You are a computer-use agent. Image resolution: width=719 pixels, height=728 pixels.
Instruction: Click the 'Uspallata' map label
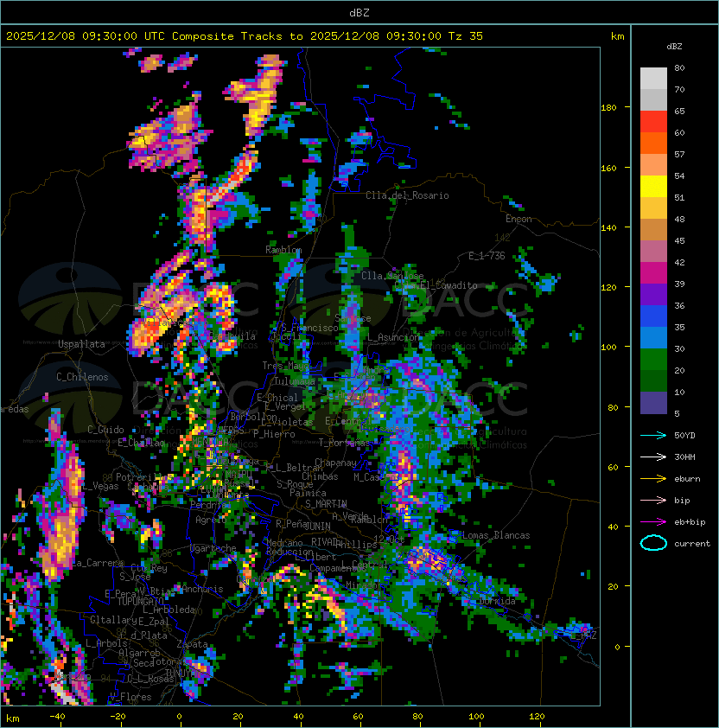(81, 344)
